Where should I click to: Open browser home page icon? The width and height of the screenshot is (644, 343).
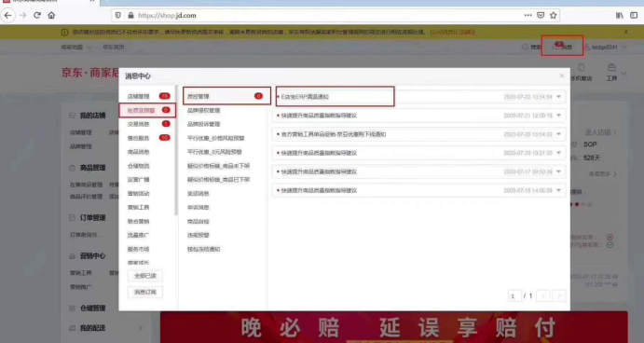pos(51,15)
